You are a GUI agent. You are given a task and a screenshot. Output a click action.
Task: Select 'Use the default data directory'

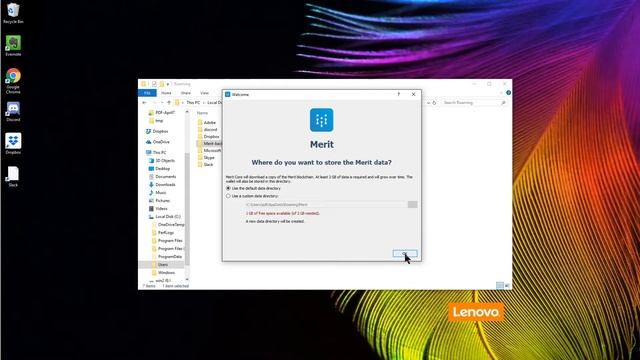tap(253, 188)
